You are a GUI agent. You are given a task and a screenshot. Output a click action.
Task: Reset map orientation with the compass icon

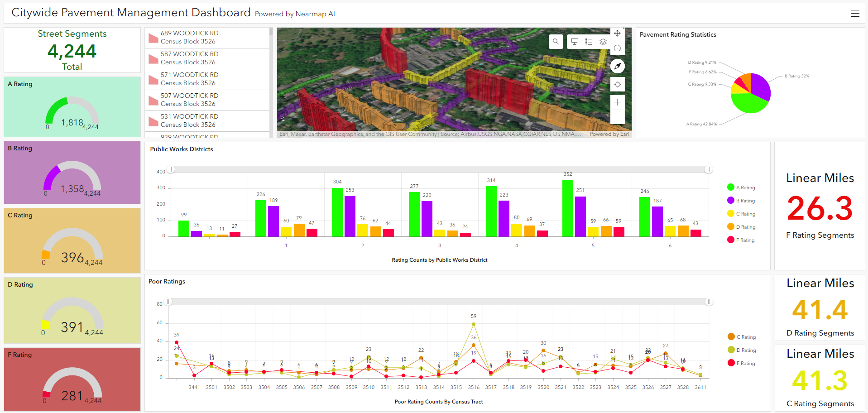tap(617, 66)
